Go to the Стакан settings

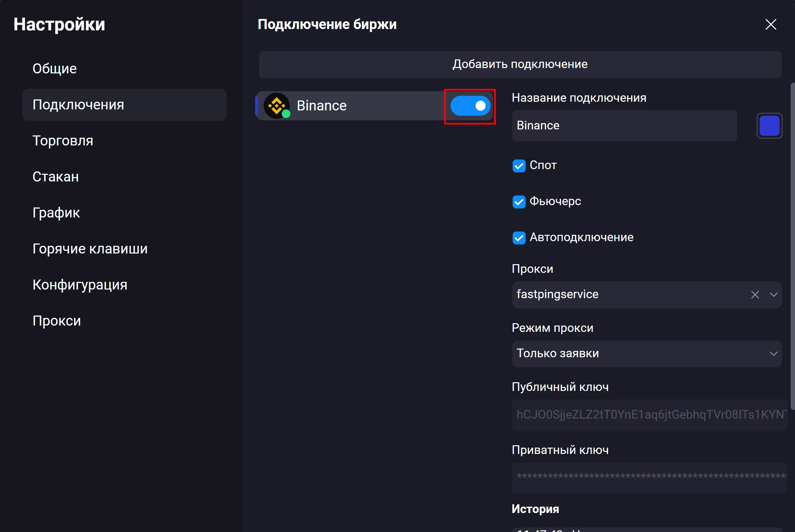[x=56, y=177]
